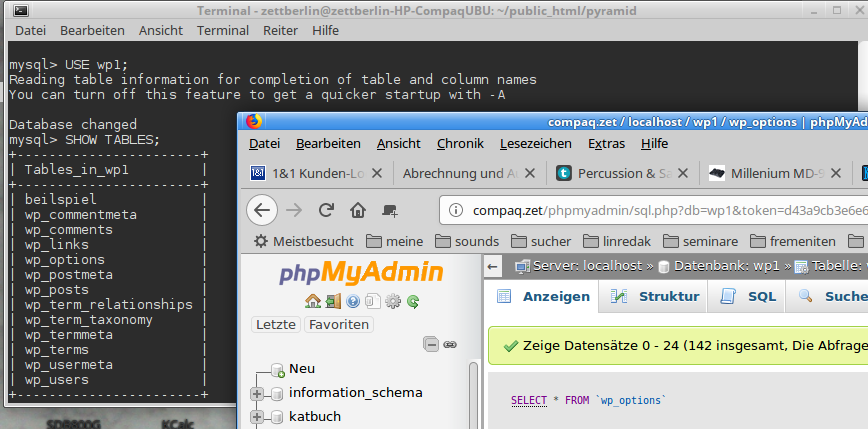The image size is (868, 429).
Task: Open phpMyAdmin documentation via blue question icon
Action: click(352, 300)
